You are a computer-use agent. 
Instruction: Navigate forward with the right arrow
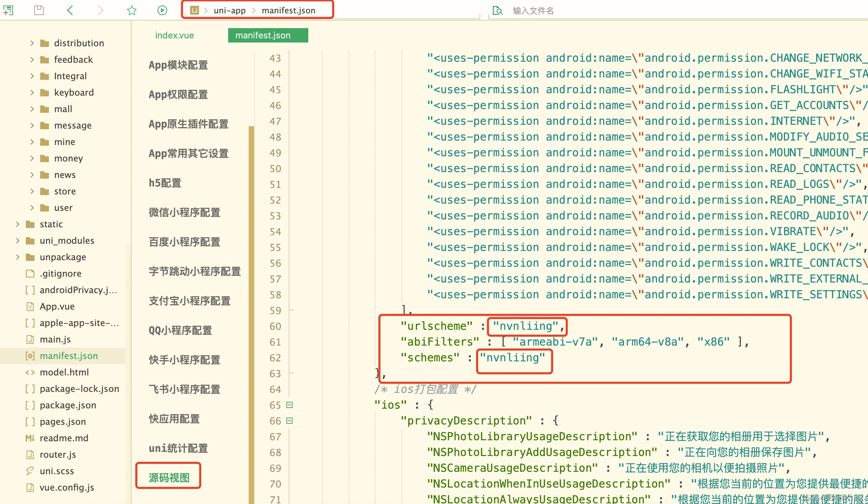click(100, 10)
